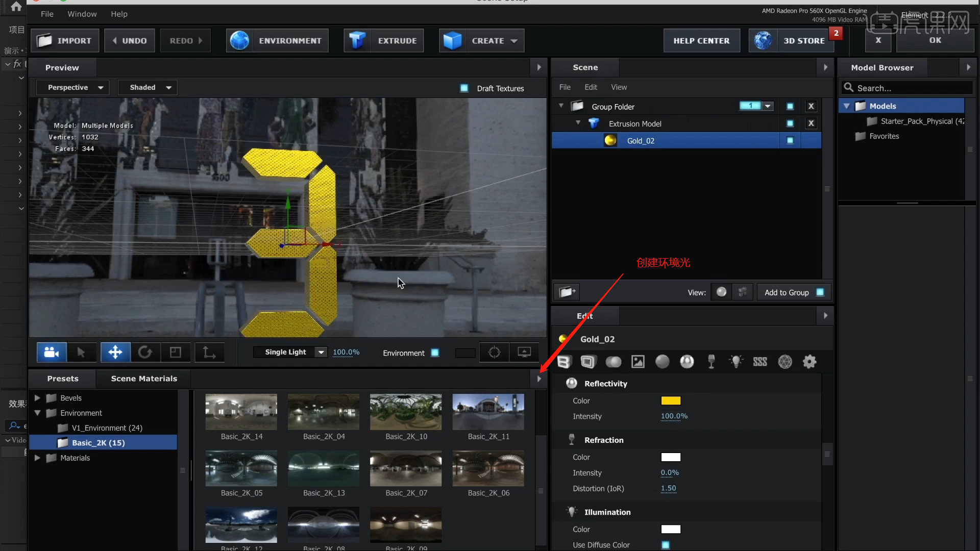Open the Shaded display mode dropdown
This screenshot has height=551, width=980.
(x=148, y=87)
